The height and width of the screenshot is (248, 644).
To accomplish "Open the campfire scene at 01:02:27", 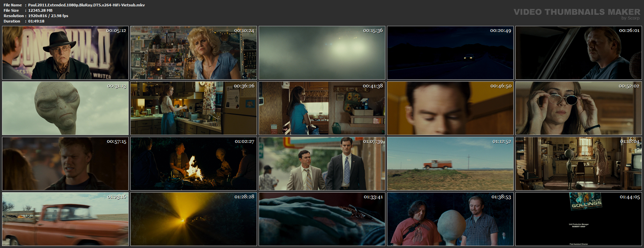I will click(194, 164).
